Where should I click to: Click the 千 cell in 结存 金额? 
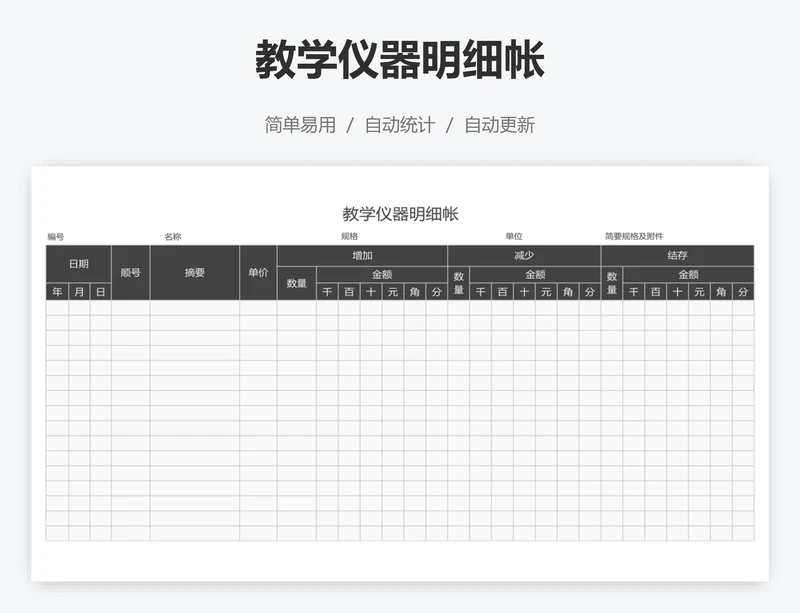[x=634, y=291]
